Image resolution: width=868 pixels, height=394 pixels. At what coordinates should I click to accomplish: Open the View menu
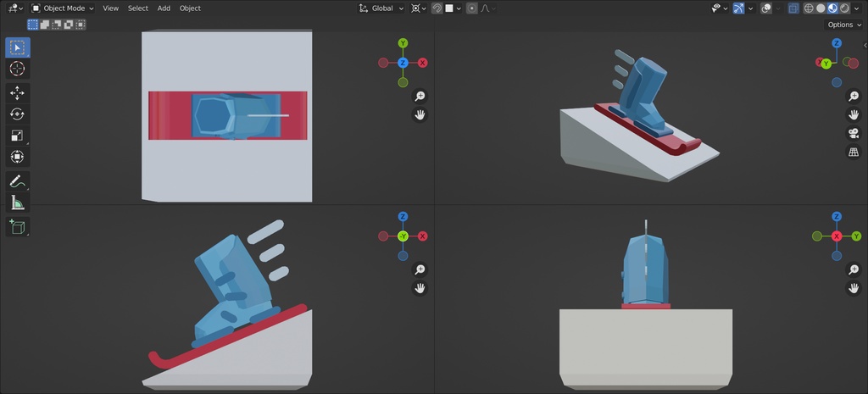click(x=111, y=8)
